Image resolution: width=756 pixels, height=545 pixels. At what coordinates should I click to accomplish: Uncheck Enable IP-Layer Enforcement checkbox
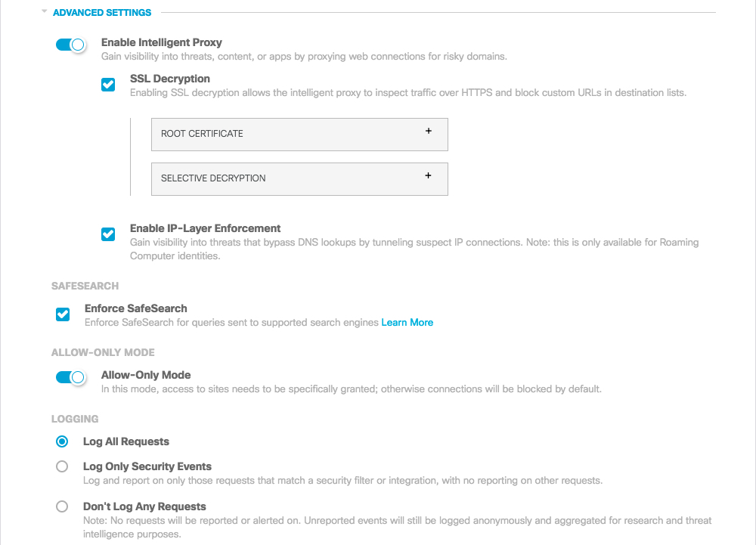click(108, 234)
